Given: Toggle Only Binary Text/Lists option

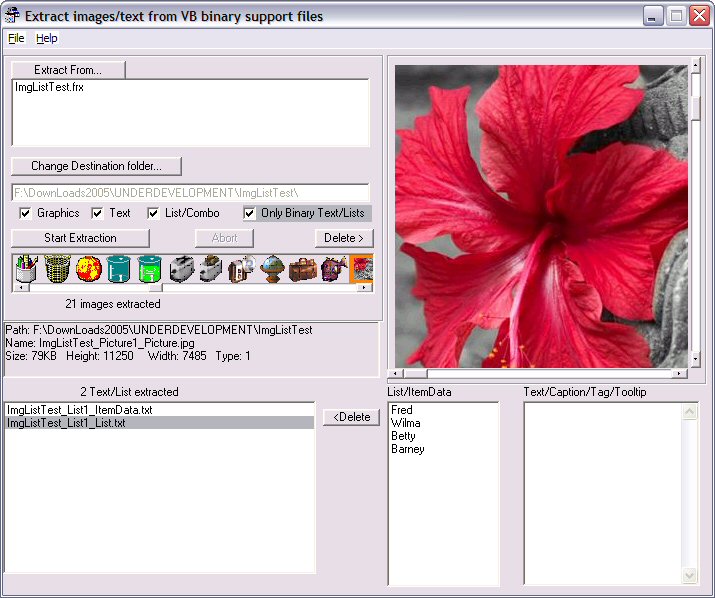Looking at the screenshot, I should [249, 213].
